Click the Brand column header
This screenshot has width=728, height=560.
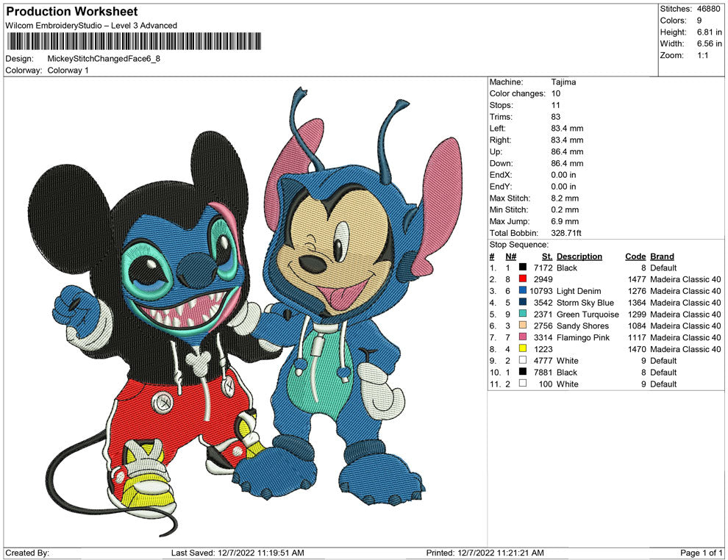(x=662, y=256)
